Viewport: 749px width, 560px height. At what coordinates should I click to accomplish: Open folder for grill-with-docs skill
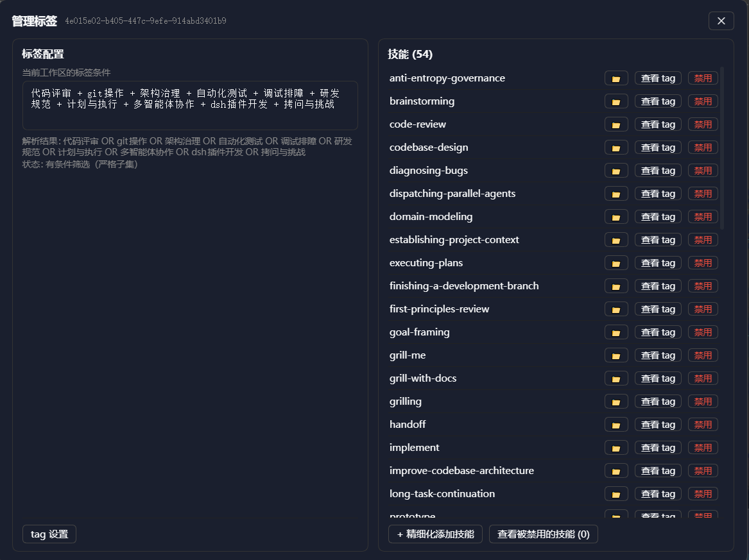coord(616,378)
